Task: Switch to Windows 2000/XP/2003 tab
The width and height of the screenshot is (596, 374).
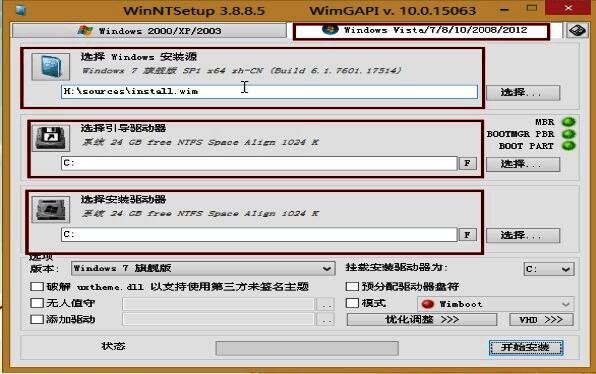Action: (x=149, y=31)
